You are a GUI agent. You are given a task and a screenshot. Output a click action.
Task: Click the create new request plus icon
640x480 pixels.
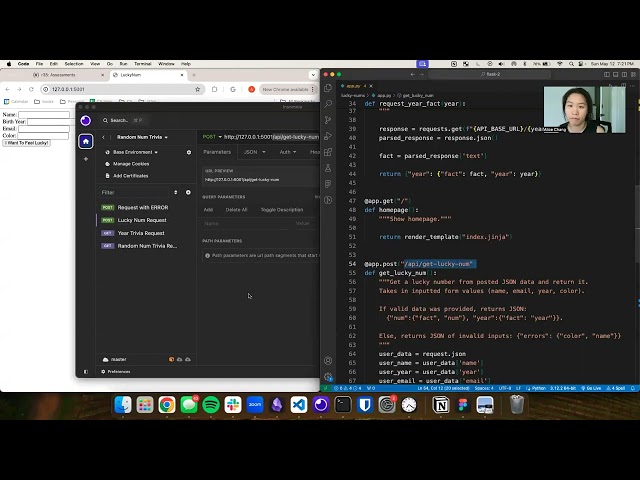[x=188, y=192]
